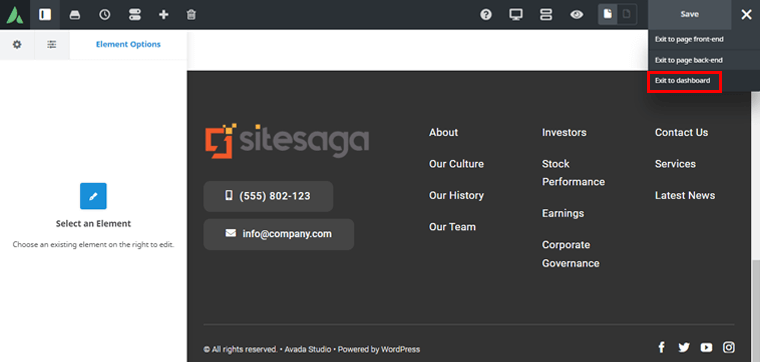Open the About footer link

coord(443,132)
